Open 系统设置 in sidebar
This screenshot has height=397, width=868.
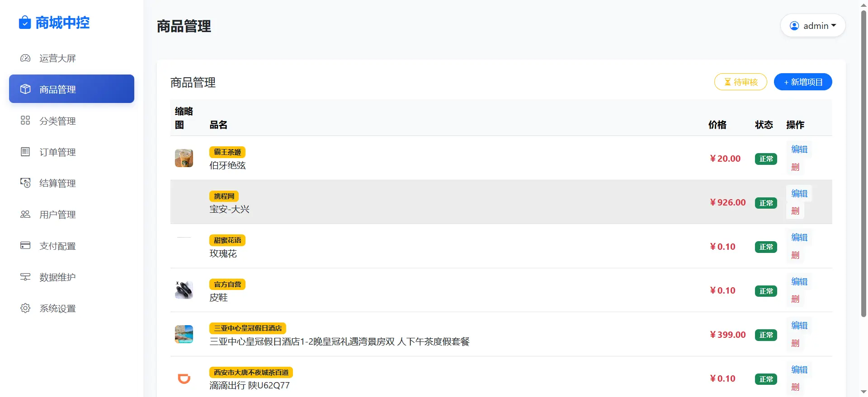71,308
